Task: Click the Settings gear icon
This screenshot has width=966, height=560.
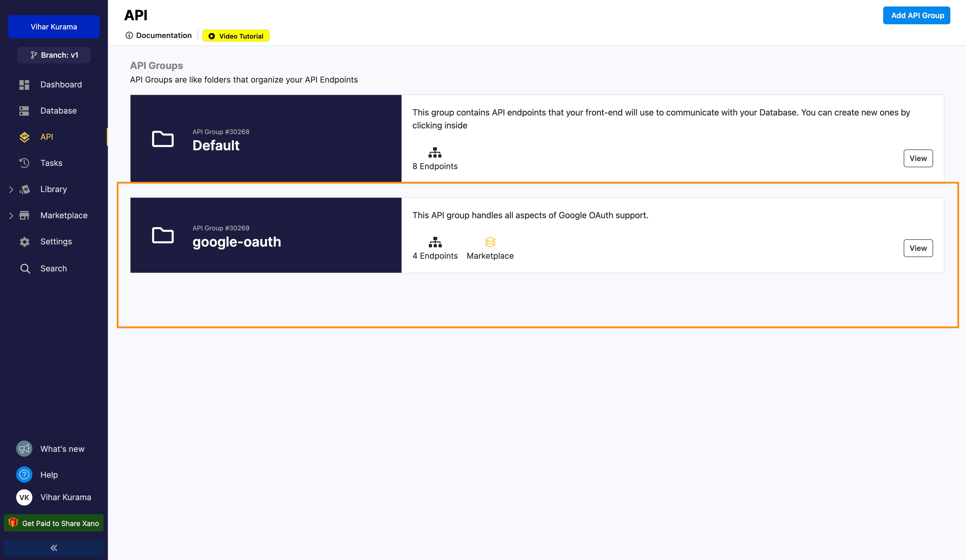Action: [x=24, y=242]
